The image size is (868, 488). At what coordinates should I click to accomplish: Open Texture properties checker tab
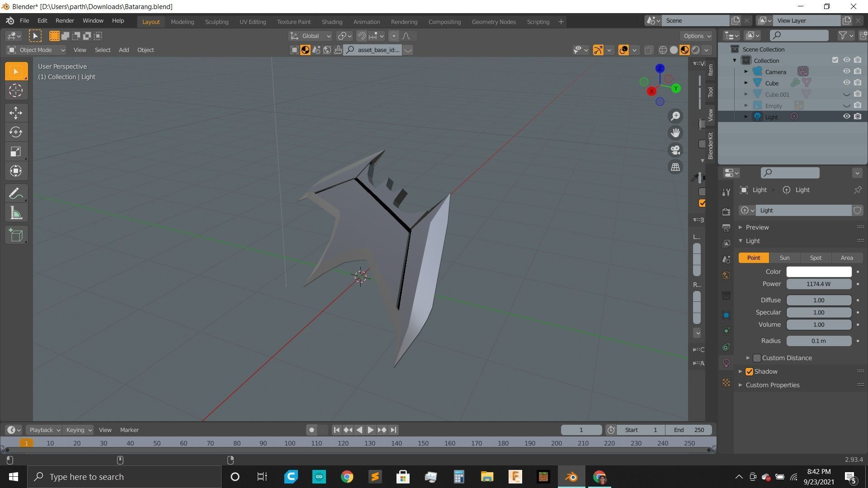(726, 383)
